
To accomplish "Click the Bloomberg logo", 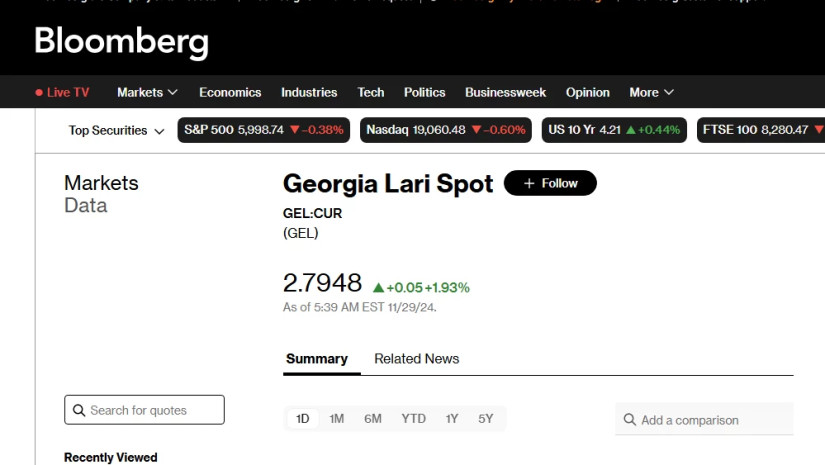I will click(121, 41).
